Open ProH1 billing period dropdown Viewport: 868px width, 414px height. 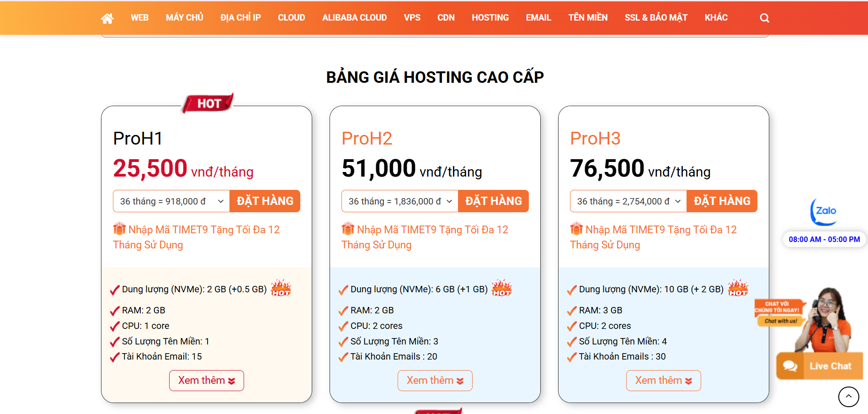(171, 201)
